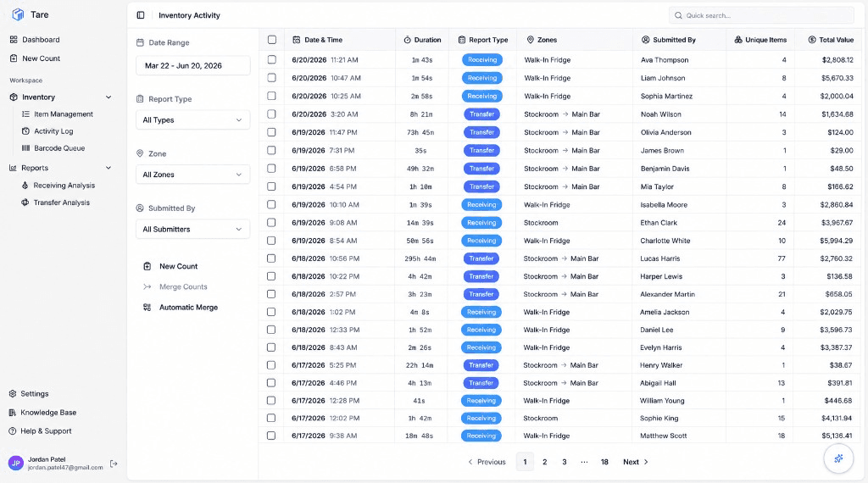Select the Ethan Clark row checkbox

pos(271,222)
